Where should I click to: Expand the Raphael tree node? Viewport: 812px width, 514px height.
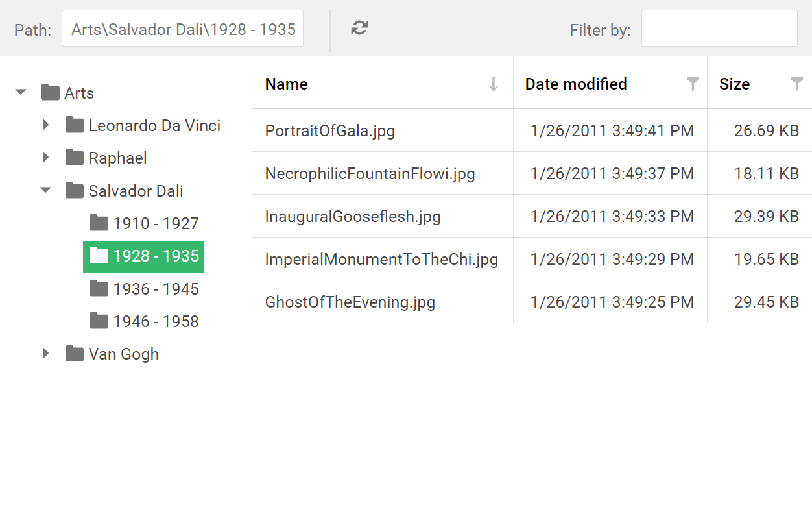45,158
